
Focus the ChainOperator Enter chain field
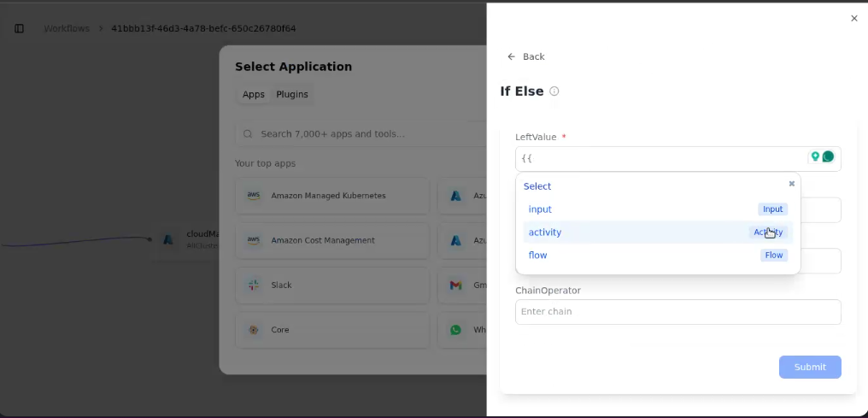(678, 312)
